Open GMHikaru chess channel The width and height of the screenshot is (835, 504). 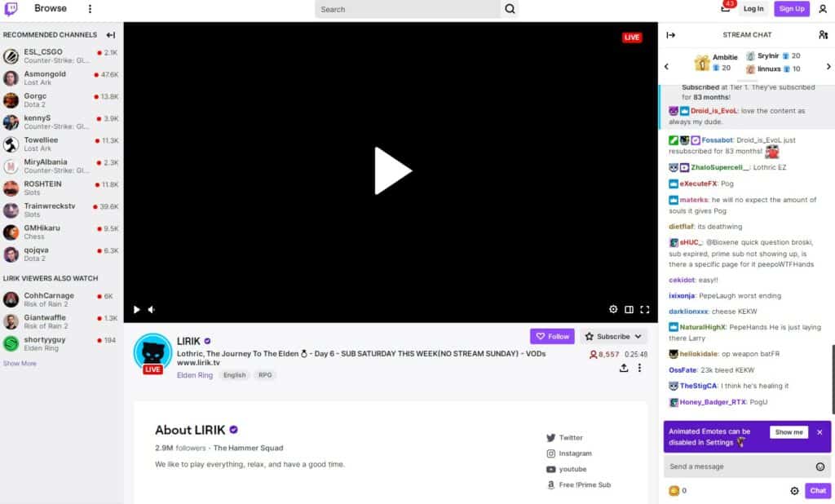tap(61, 232)
